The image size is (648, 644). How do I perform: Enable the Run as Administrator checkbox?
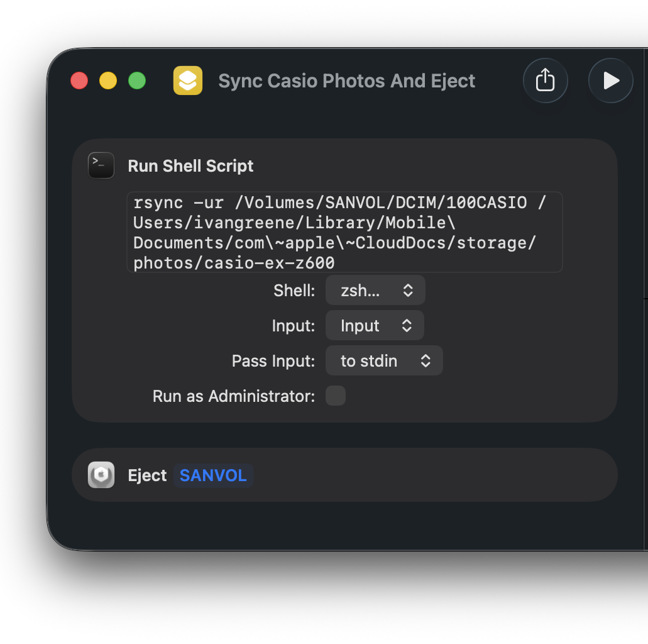[x=336, y=396]
